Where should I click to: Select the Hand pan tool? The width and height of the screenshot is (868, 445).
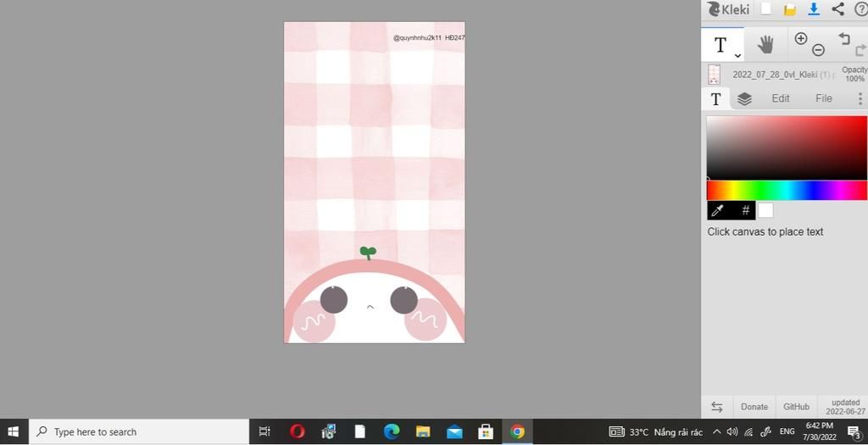765,44
